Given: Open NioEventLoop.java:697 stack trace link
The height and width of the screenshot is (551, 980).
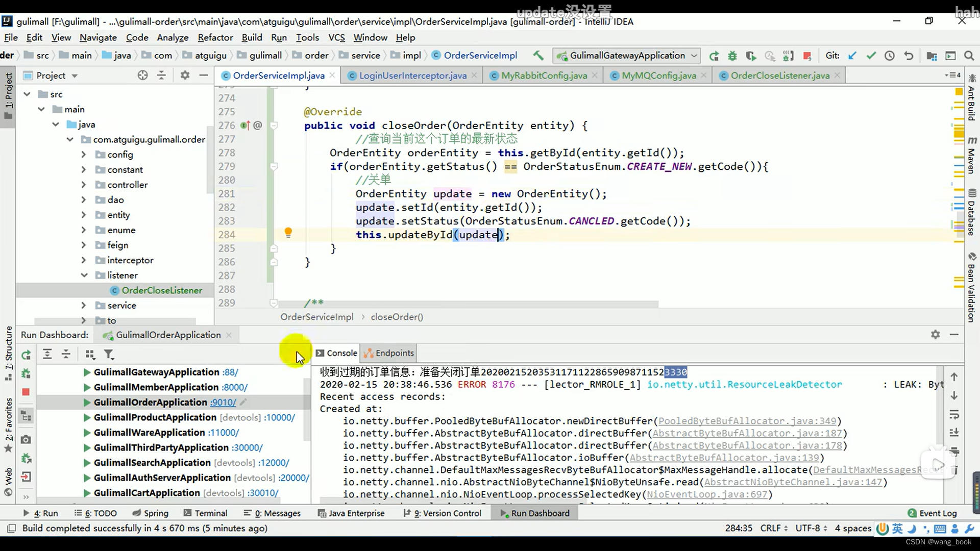Looking at the screenshot, I should click(707, 494).
